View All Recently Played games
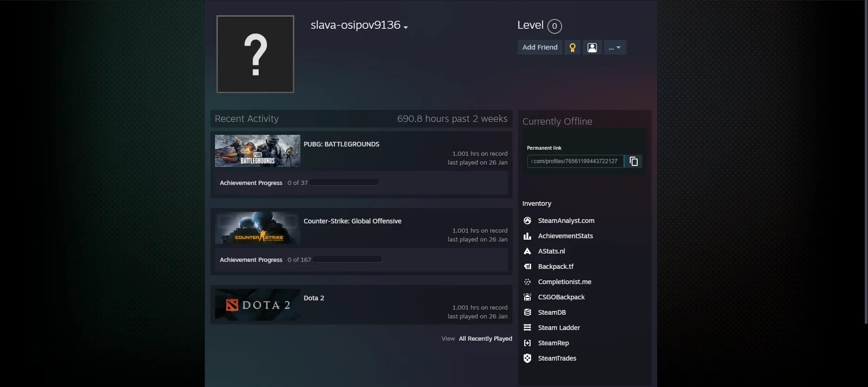 [485, 339]
